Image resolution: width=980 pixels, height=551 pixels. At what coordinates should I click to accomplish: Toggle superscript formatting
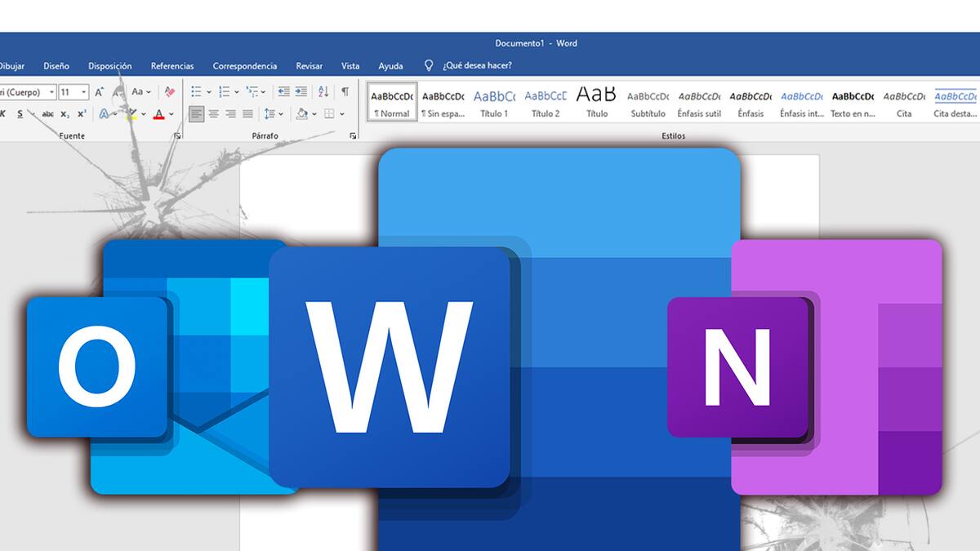tap(82, 114)
